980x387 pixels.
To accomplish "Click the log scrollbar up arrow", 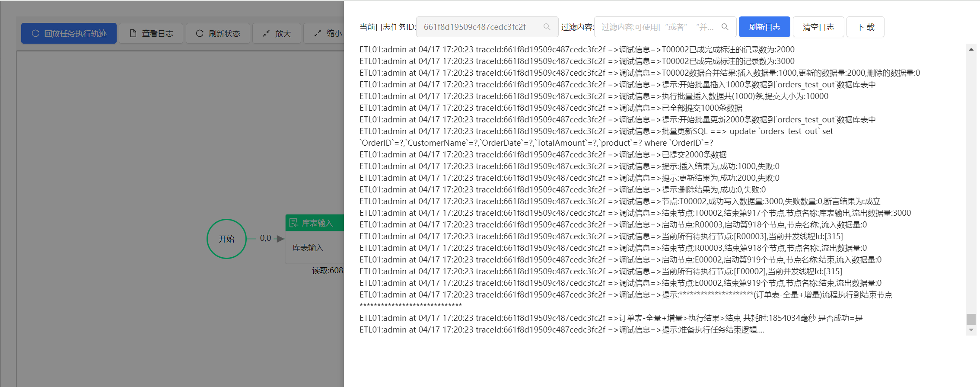I will pos(971,49).
